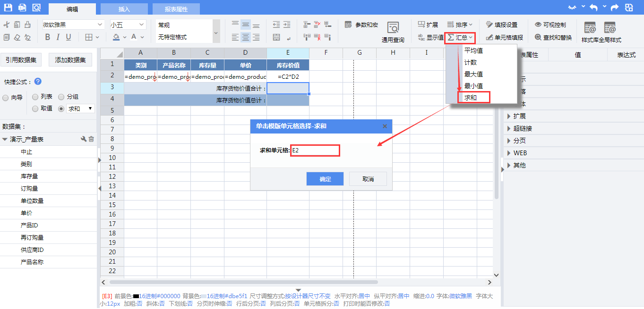The image size is (644, 309).
Task: Toggle bold formatting
Action: point(47,37)
